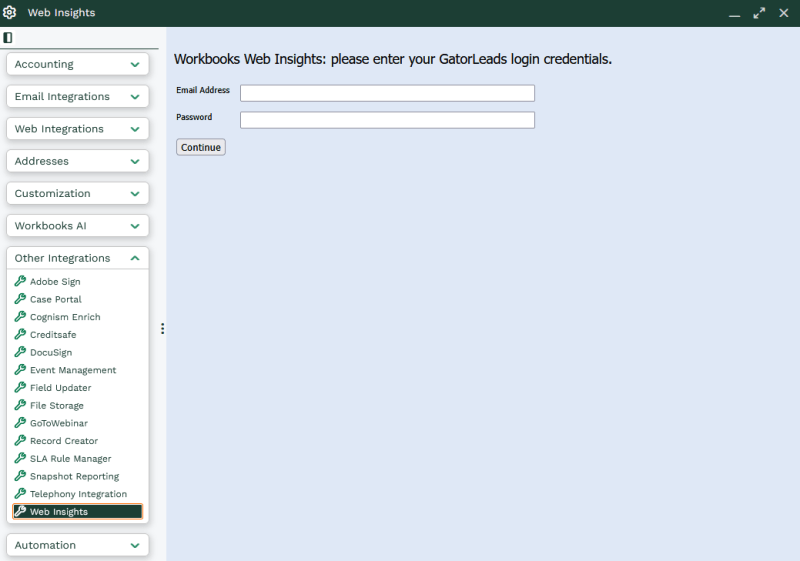Click the wrench icon beside DocuSign
Screen dimensions: 800x561
pos(20,352)
